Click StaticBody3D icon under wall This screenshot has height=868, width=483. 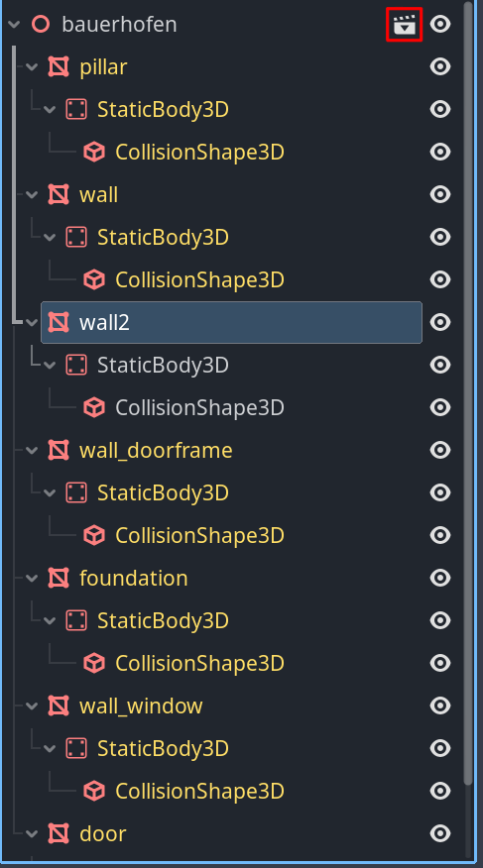pyautogui.click(x=76, y=238)
